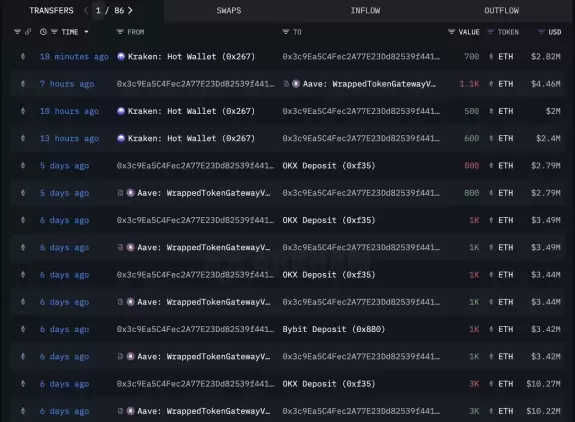Click Aave WrappedTokenGateway in 7 hours row
The height and width of the screenshot is (422, 575).
click(369, 84)
